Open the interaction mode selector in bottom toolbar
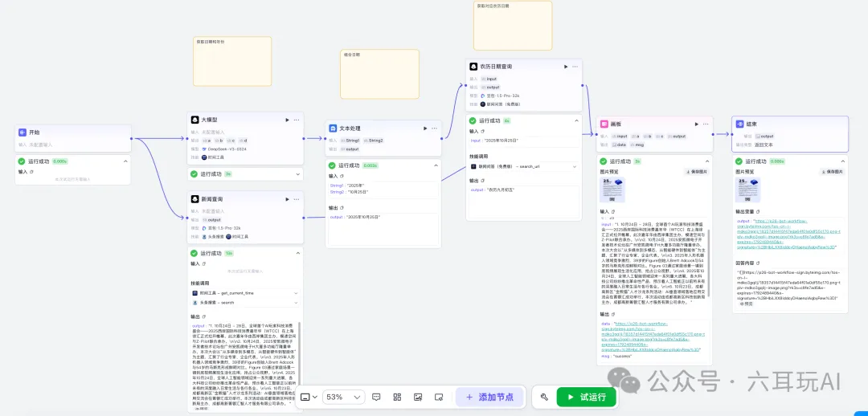Image resolution: width=868 pixels, height=416 pixels. click(x=309, y=397)
